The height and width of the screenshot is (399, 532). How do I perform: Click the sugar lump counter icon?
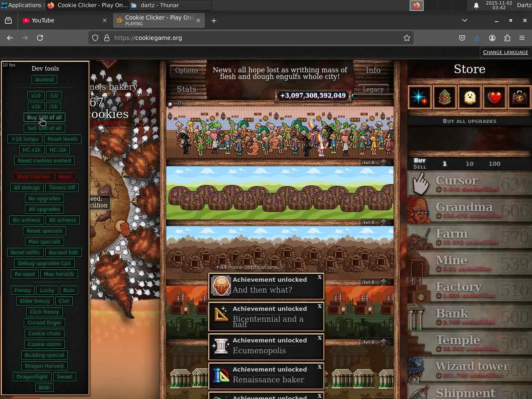pos(170,103)
